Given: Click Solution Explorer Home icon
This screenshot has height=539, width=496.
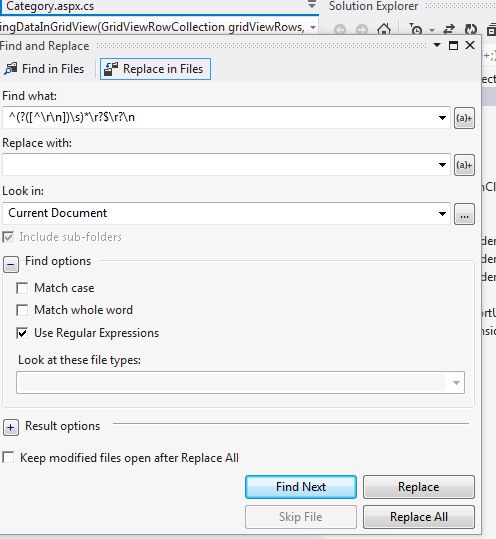Looking at the screenshot, I should 384,30.
